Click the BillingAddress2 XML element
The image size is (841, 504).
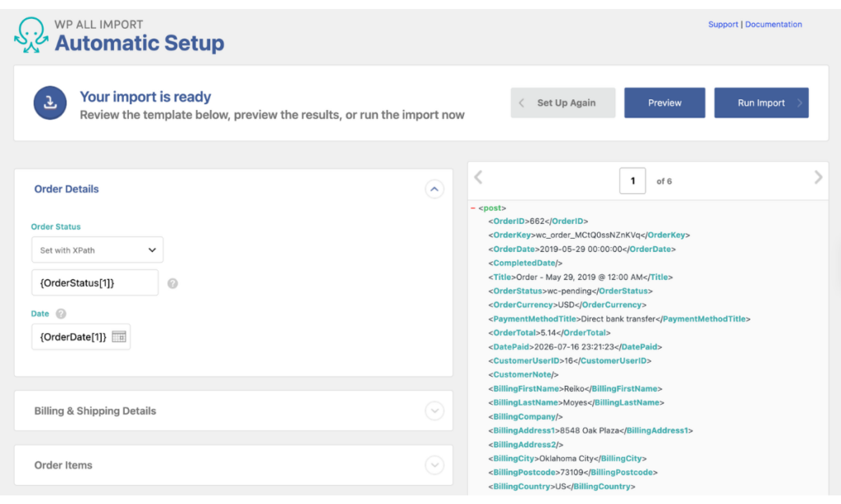(x=526, y=444)
